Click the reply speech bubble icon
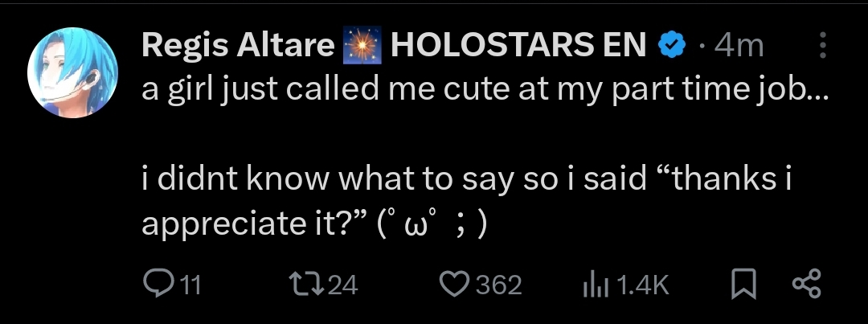The width and height of the screenshot is (868, 324). click(x=154, y=284)
